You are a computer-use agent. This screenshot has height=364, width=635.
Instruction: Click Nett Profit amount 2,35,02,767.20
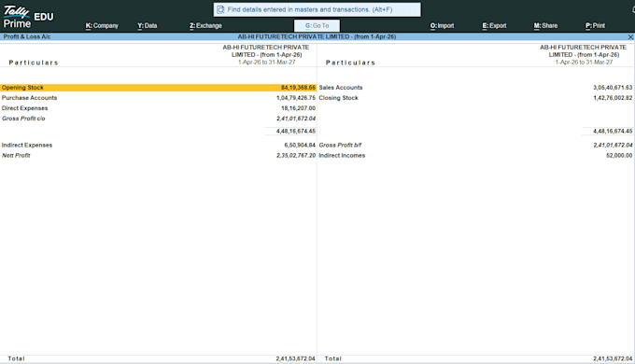point(296,156)
